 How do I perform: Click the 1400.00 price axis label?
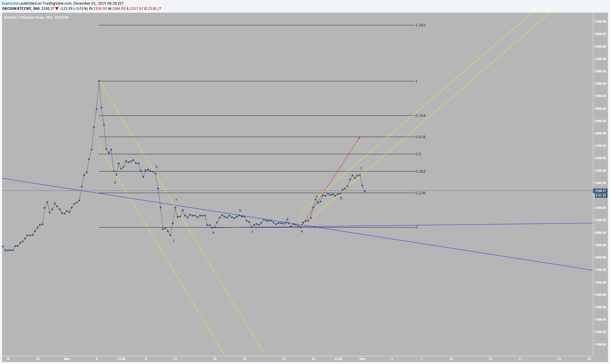pyautogui.click(x=600, y=307)
